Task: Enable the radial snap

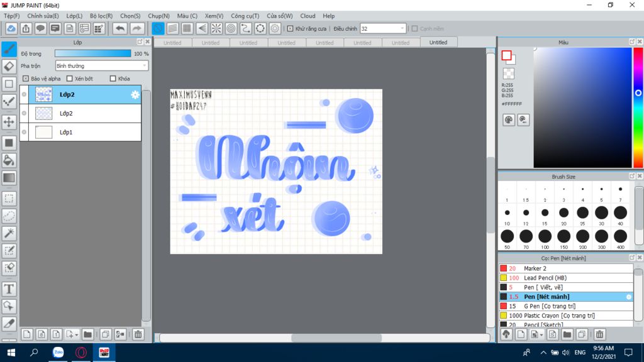Action: click(x=216, y=28)
